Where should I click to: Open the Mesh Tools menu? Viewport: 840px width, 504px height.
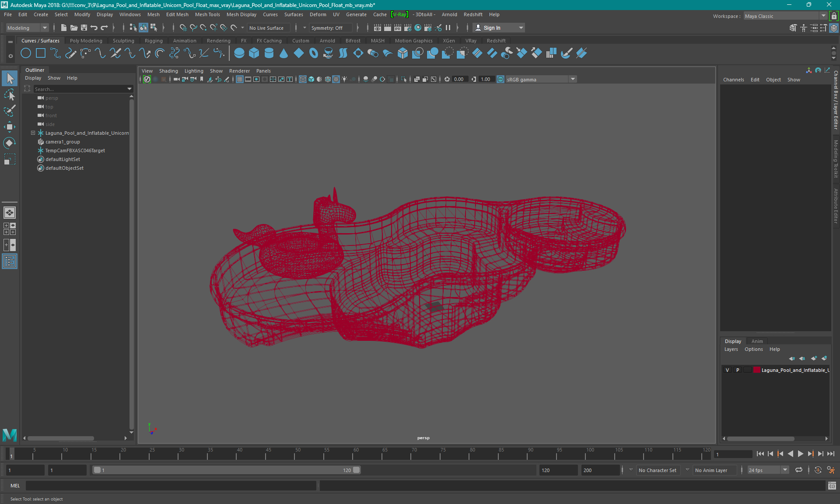[207, 14]
